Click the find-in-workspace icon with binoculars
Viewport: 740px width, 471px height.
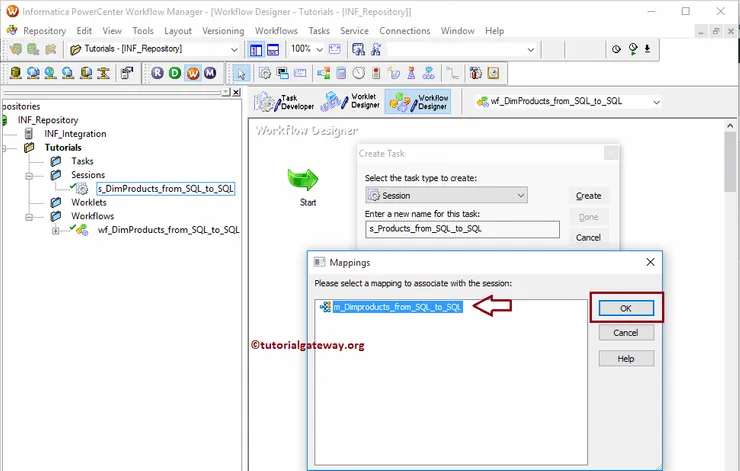[358, 49]
